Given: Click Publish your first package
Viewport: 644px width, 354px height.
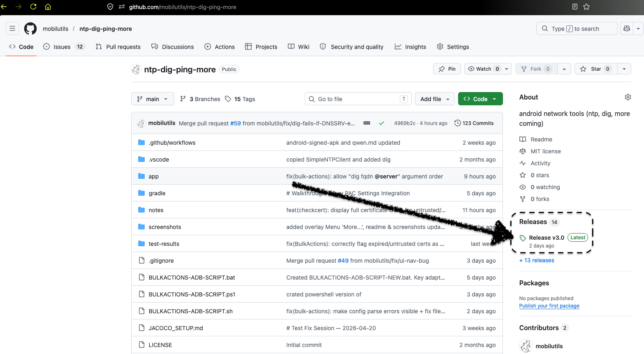Looking at the screenshot, I should pos(549,306).
